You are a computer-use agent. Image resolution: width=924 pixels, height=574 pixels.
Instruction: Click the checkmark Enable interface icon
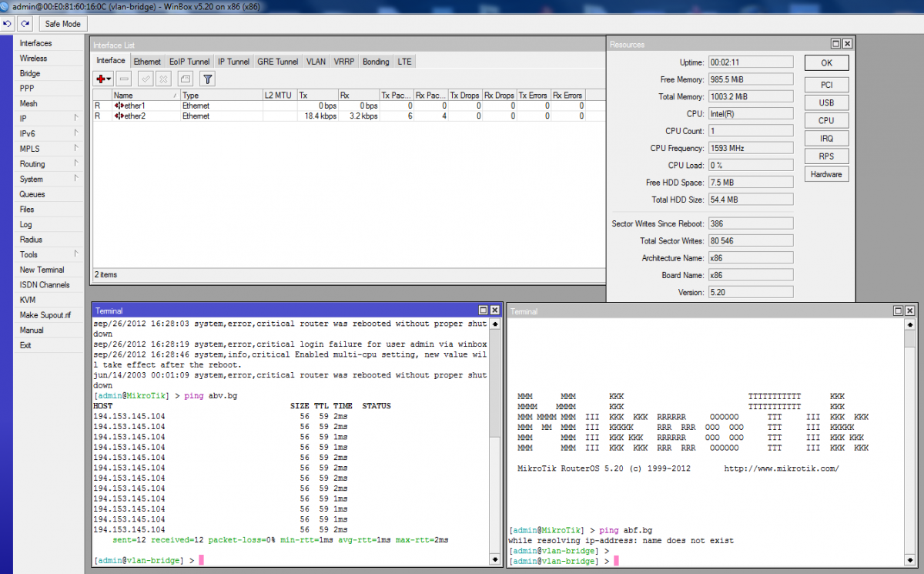(146, 79)
